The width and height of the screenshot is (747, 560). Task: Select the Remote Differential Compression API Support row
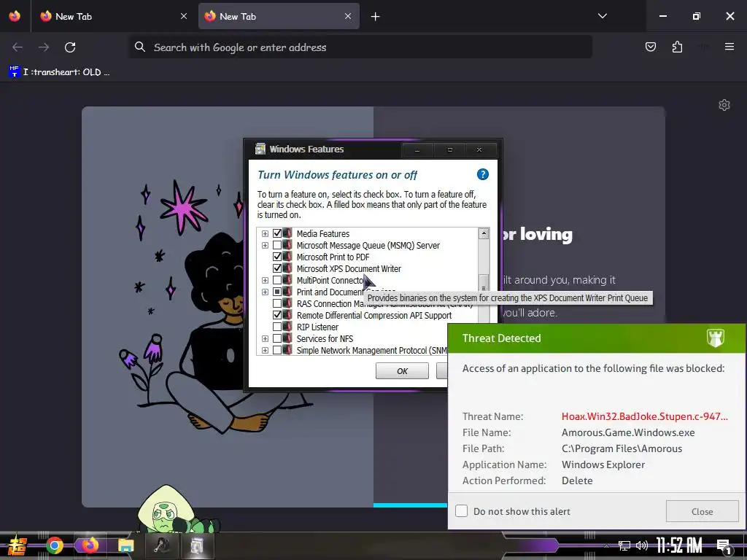pos(374,315)
